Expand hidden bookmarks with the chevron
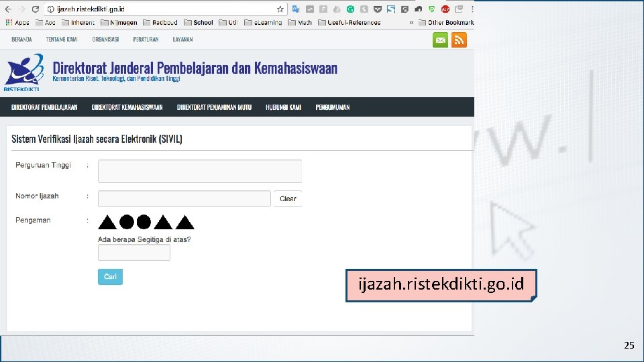This screenshot has height=362, width=644. pos(411,23)
